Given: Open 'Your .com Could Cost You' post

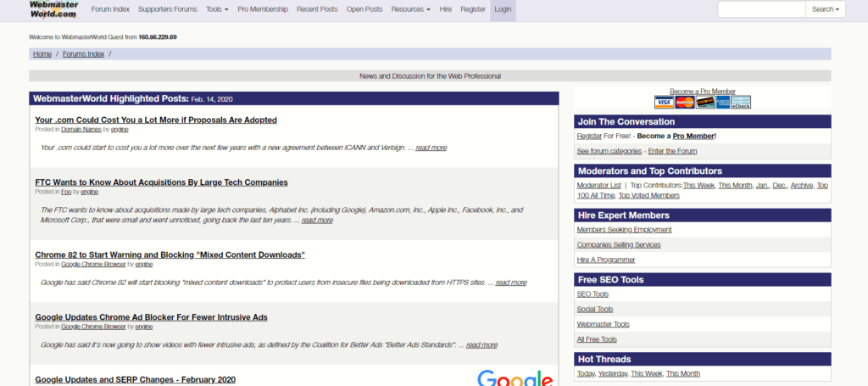Looking at the screenshot, I should (156, 120).
